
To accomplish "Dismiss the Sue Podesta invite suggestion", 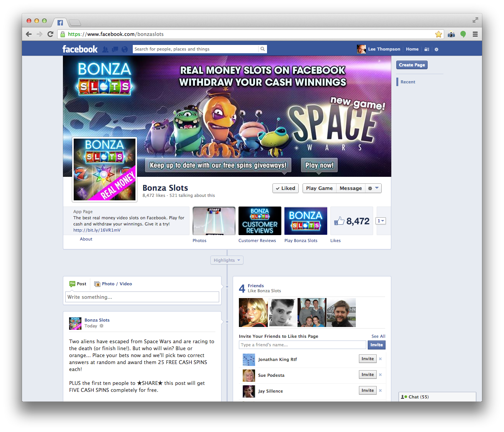I will pos(380,375).
